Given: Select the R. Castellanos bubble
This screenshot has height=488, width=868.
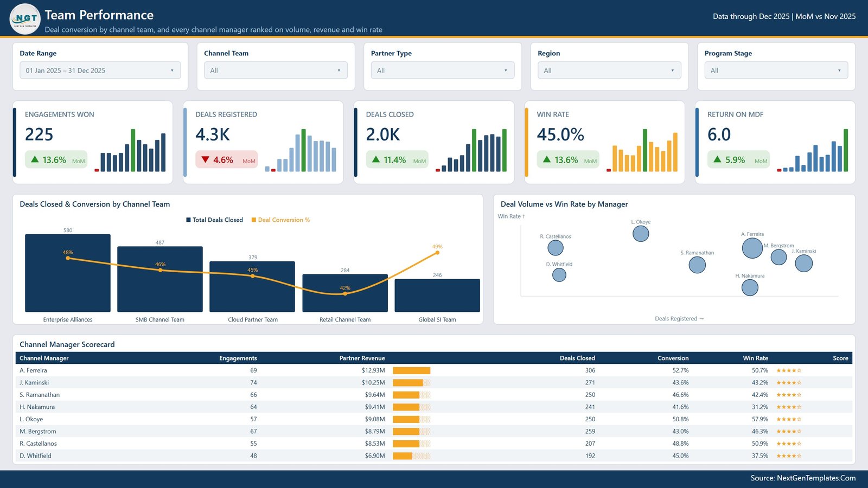Looking at the screenshot, I should coord(556,248).
